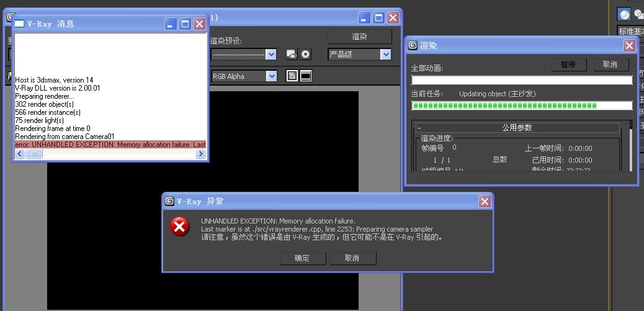Close the V-Ray 消息 window

coord(199,24)
